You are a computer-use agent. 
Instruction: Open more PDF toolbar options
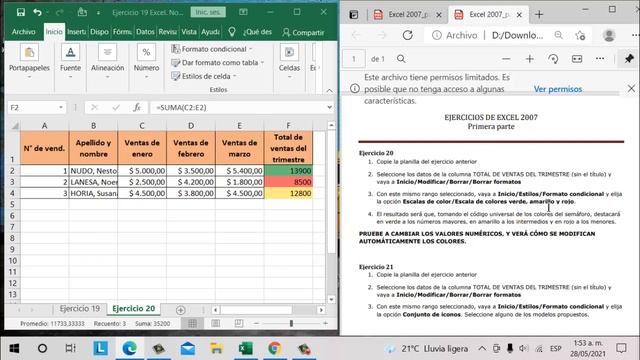[600, 59]
